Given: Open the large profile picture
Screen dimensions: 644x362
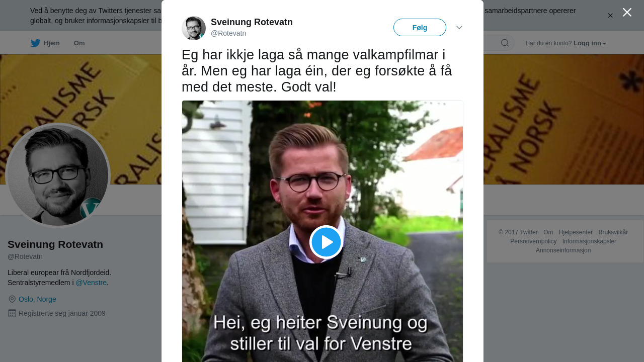Looking at the screenshot, I should 58,175.
